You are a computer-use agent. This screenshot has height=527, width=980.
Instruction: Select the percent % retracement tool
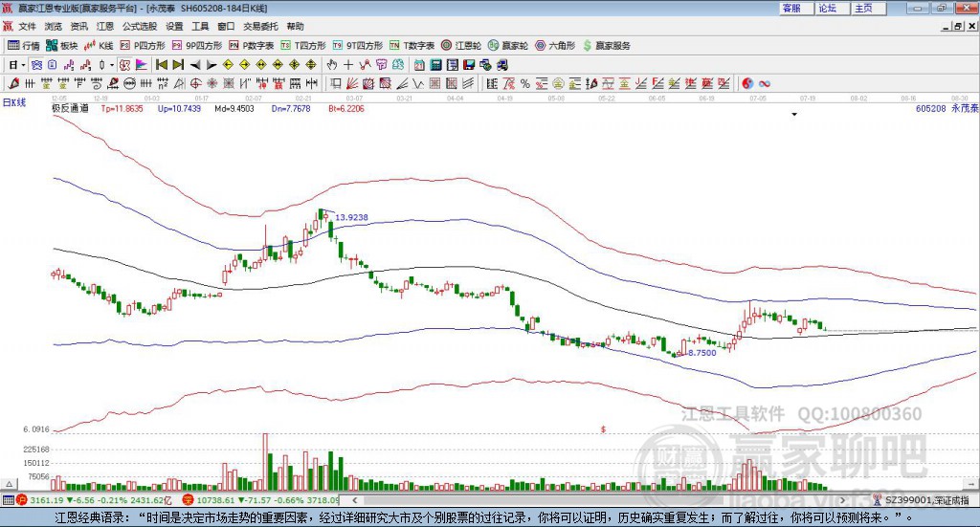click(525, 83)
